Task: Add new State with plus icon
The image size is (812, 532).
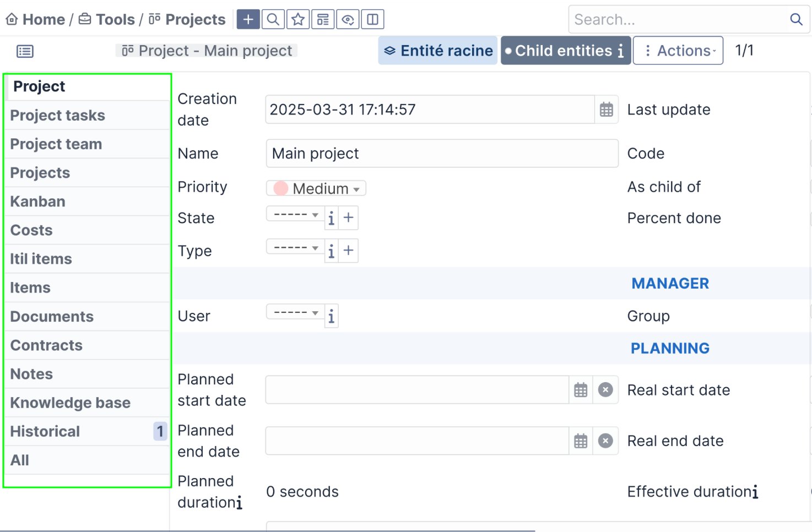Action: point(348,218)
